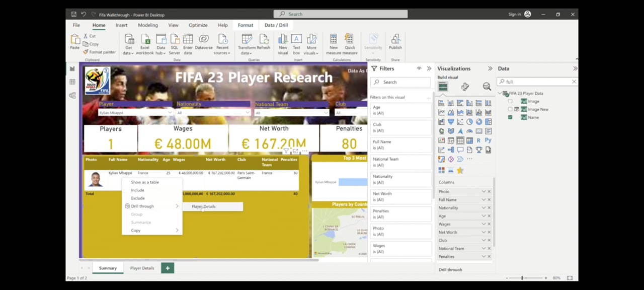Select the Treemap visualization icon
This screenshot has width=644, height=290.
click(488, 121)
